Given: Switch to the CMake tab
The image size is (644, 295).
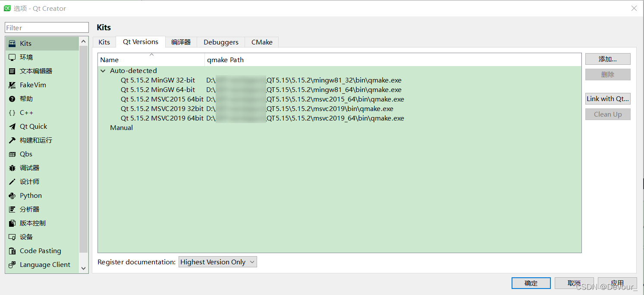Looking at the screenshot, I should pos(262,42).
